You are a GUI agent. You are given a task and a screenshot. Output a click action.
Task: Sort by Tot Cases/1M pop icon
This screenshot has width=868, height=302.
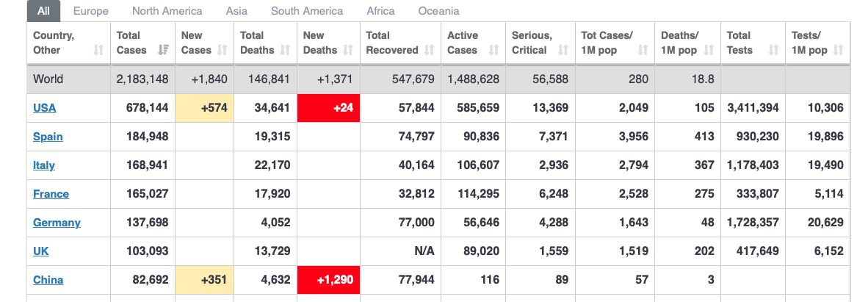(643, 50)
